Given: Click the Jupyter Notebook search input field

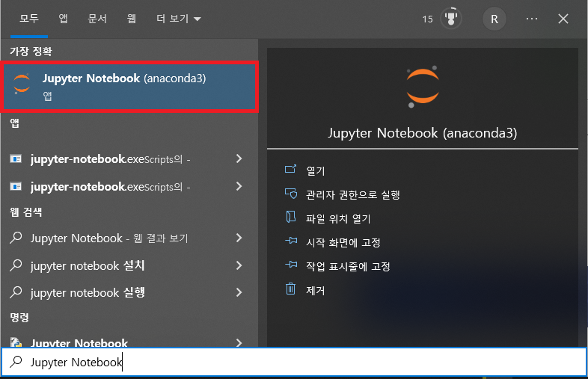Looking at the screenshot, I should tap(294, 362).
